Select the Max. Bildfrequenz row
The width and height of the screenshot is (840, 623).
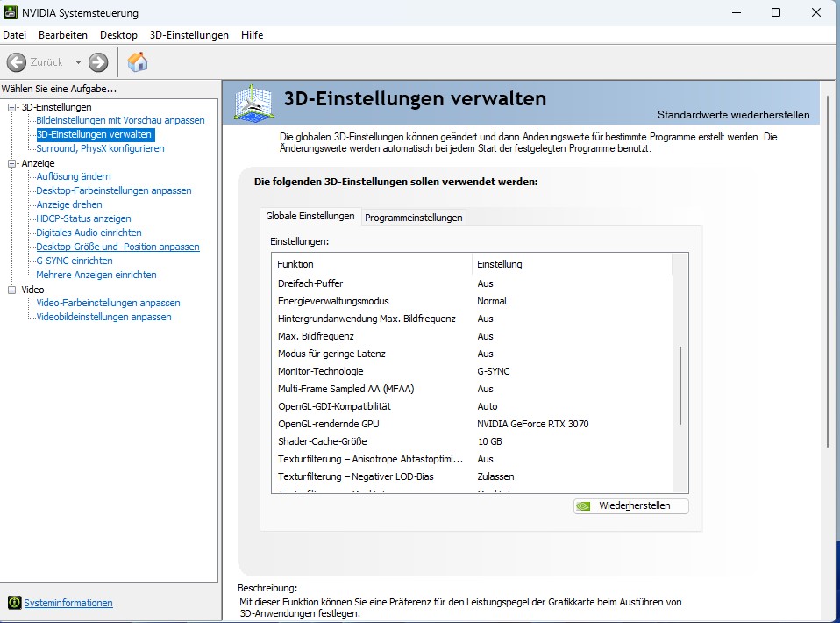[472, 336]
